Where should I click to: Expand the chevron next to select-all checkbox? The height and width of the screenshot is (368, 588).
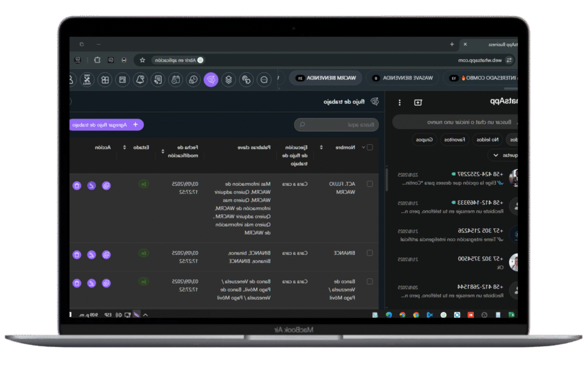(x=363, y=147)
